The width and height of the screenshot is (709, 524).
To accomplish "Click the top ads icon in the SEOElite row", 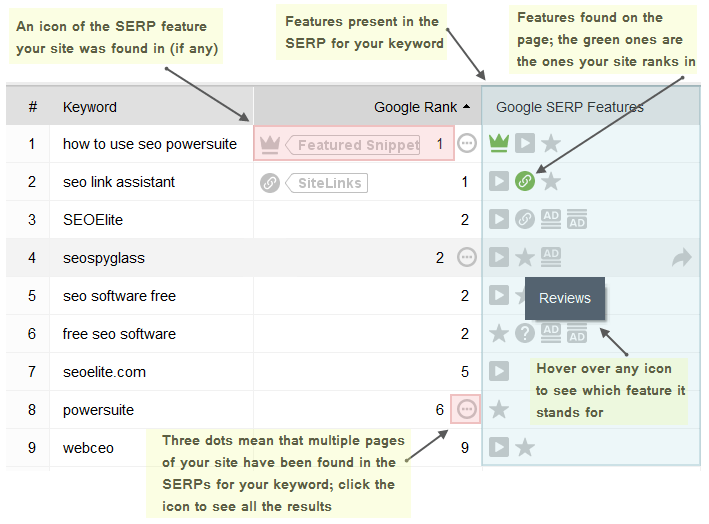I will (x=551, y=219).
